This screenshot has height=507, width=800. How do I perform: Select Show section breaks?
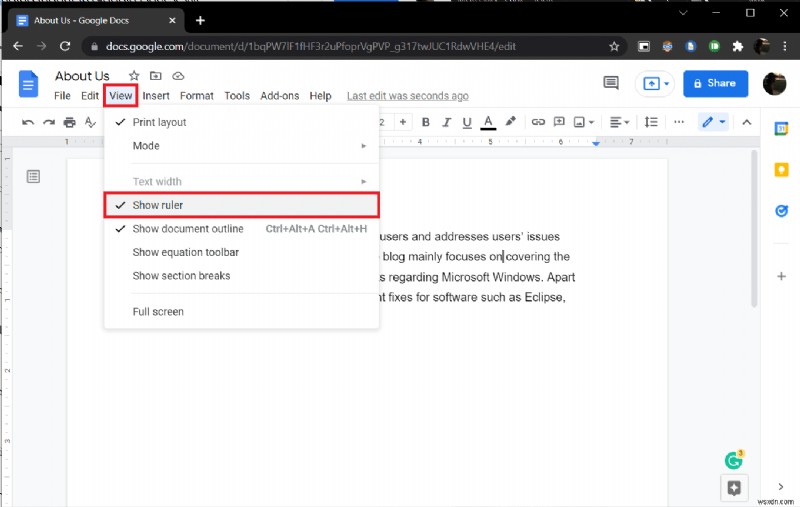point(241,276)
